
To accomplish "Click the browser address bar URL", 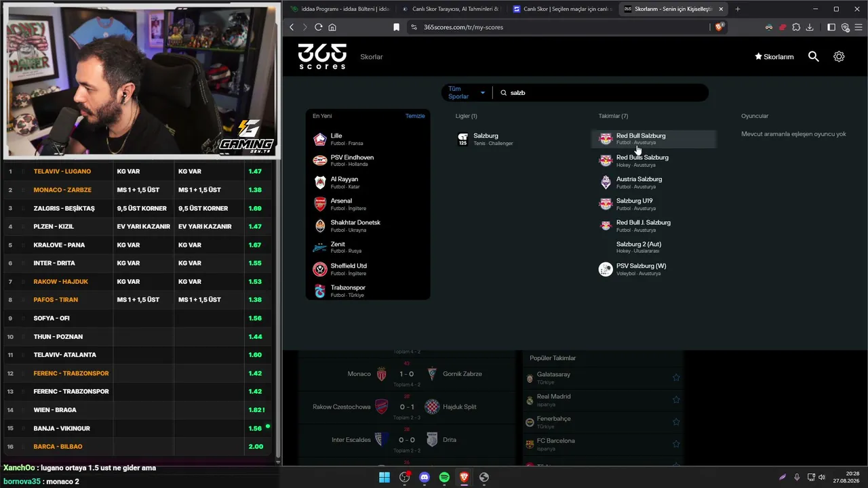I will 463,27.
